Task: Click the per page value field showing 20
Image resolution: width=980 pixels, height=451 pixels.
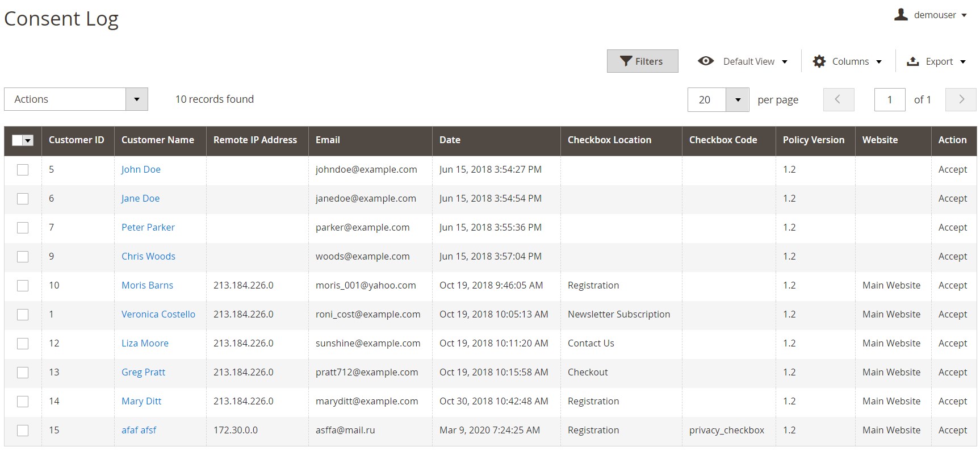Action: [707, 99]
